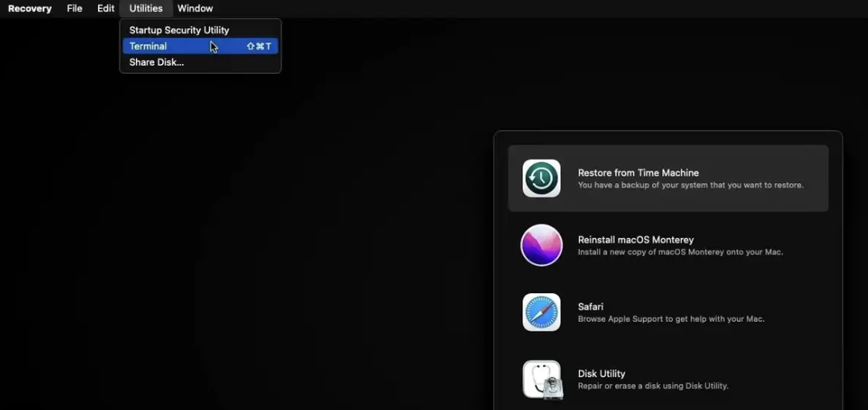Choose the Safari option title

coord(590,306)
